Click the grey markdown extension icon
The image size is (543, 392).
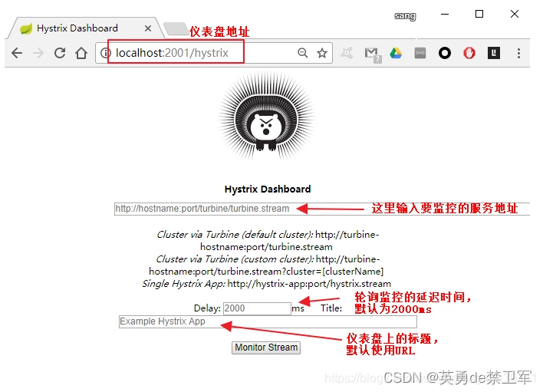(420, 53)
